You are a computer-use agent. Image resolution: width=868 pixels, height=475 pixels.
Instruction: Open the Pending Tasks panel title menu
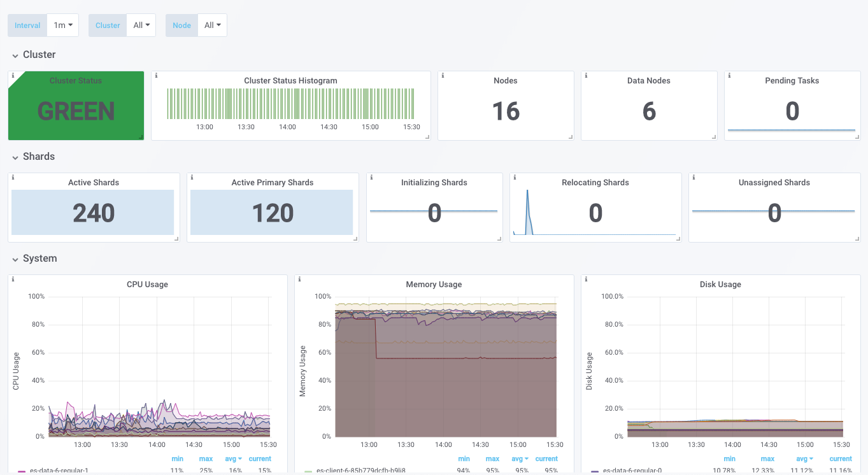(792, 81)
